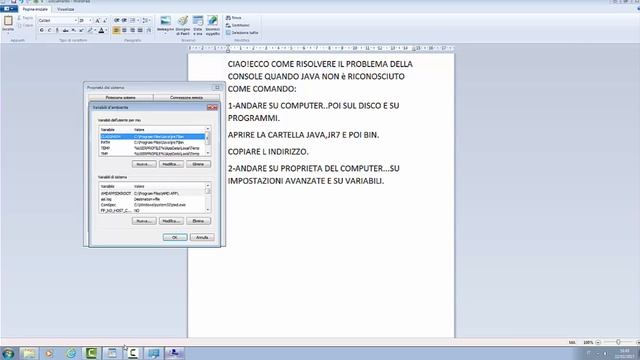Open the bullet list dropdown
The height and width of the screenshot is (360, 640).
(138, 20)
